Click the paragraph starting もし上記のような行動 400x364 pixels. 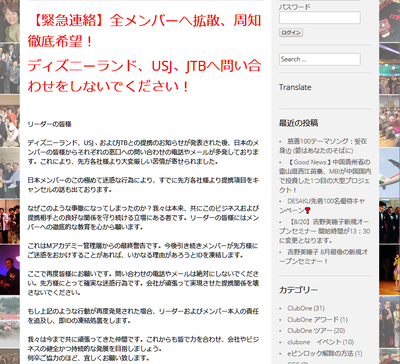(x=143, y=316)
